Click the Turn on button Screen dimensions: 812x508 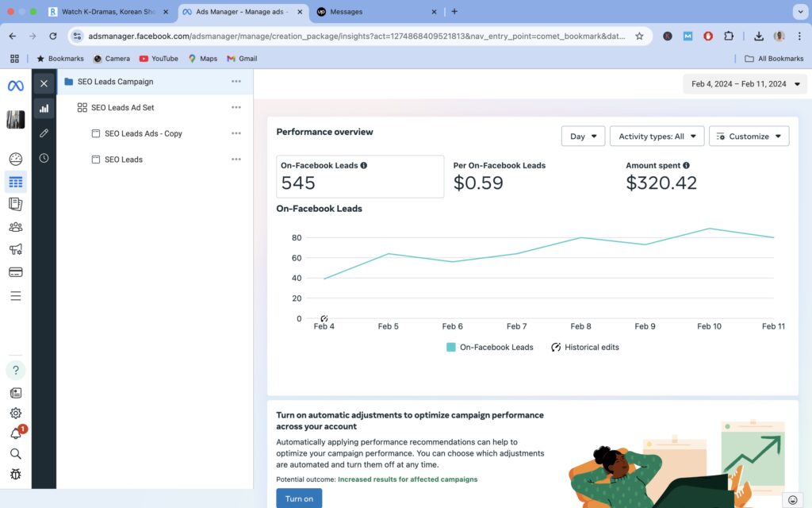(x=299, y=498)
